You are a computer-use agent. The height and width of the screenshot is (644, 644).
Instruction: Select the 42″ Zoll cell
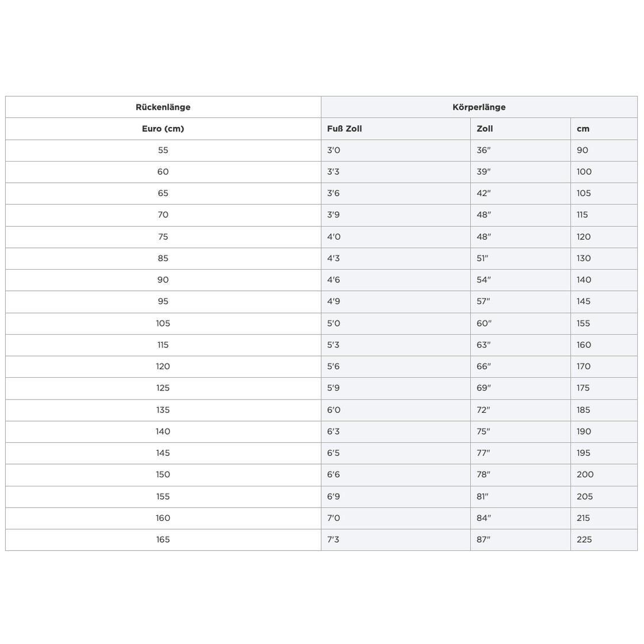pos(484,193)
